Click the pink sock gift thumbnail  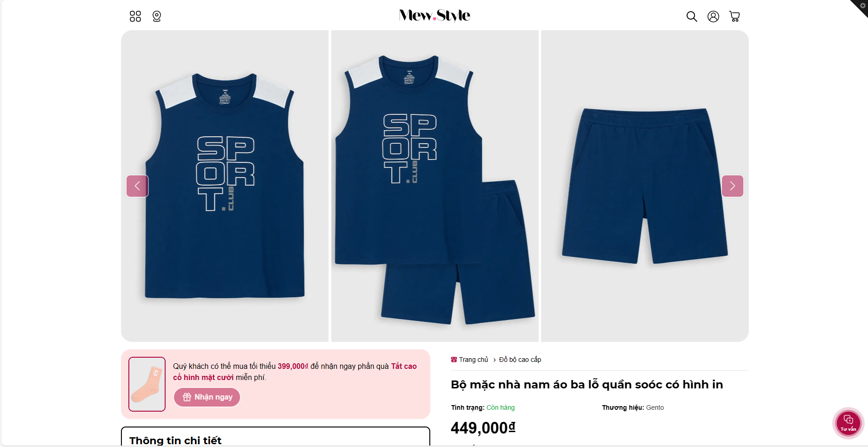[x=147, y=384]
